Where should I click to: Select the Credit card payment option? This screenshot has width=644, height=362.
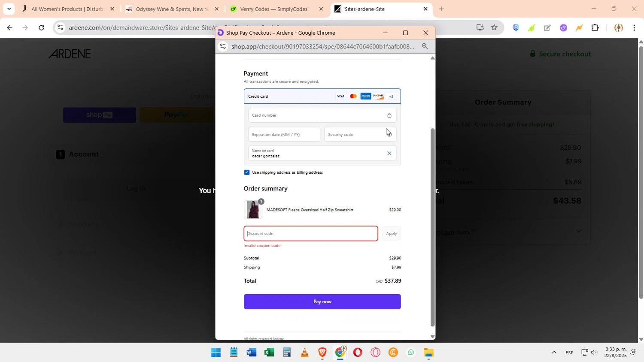[x=322, y=97]
